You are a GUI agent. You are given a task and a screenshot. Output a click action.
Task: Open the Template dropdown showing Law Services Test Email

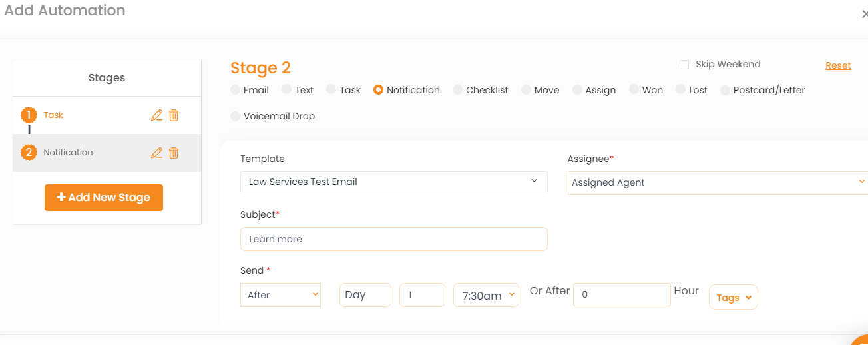(394, 182)
